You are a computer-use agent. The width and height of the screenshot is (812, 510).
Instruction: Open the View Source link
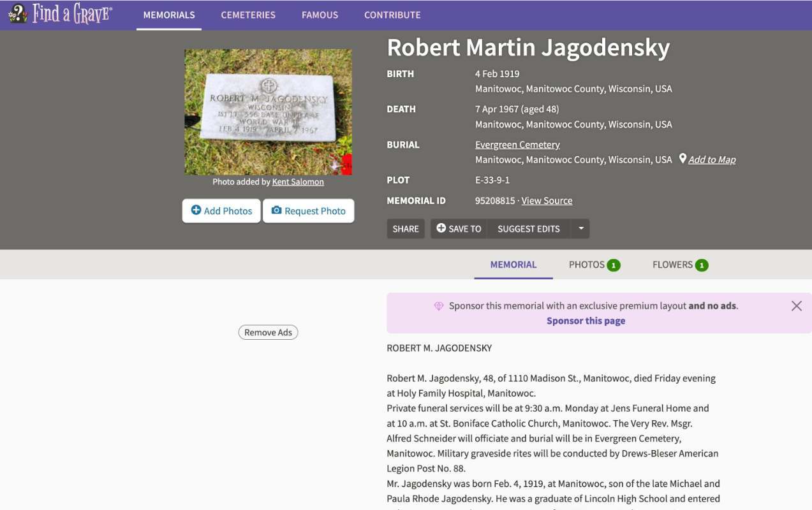coord(547,201)
